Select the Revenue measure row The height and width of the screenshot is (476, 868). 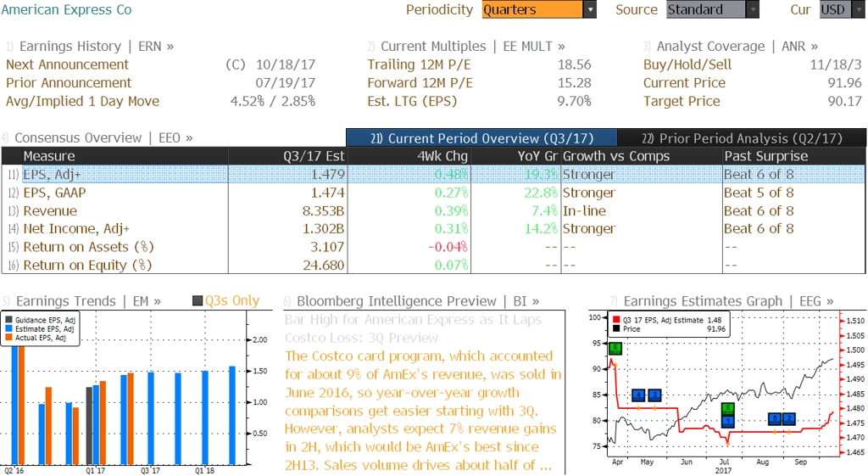click(433, 211)
